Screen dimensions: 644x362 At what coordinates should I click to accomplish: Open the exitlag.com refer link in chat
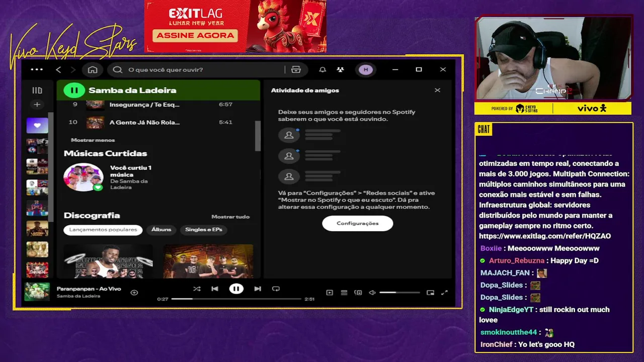(x=545, y=236)
